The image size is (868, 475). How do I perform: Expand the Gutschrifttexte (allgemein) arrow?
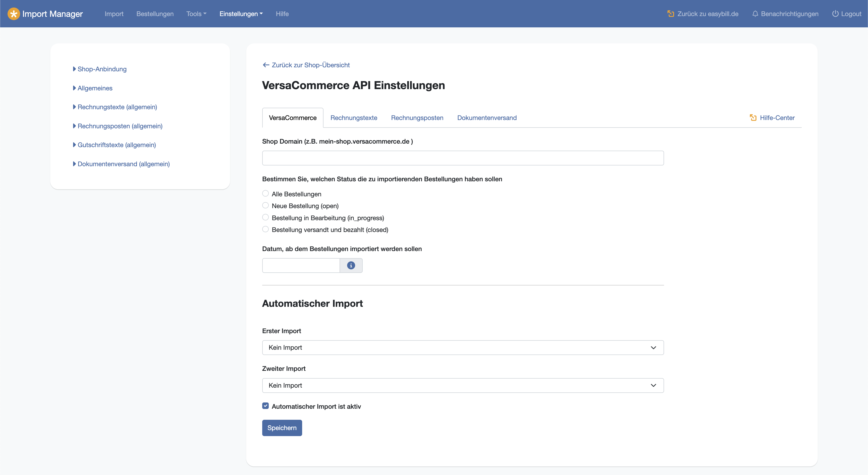pyautogui.click(x=74, y=145)
